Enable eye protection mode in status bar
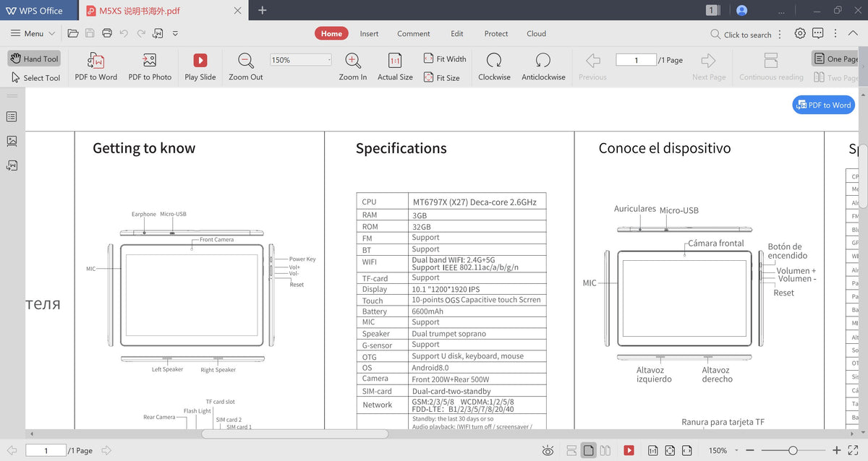This screenshot has width=868, height=461. tap(548, 449)
